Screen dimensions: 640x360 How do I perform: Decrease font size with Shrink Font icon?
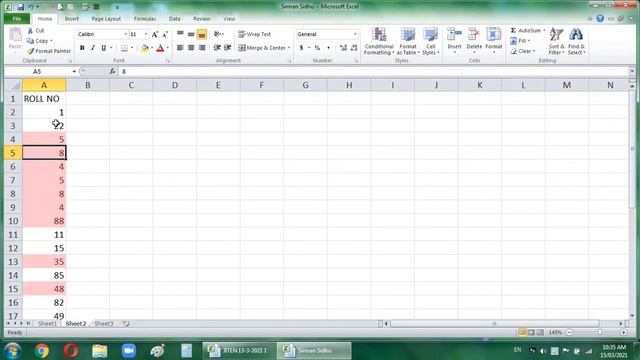click(165, 34)
